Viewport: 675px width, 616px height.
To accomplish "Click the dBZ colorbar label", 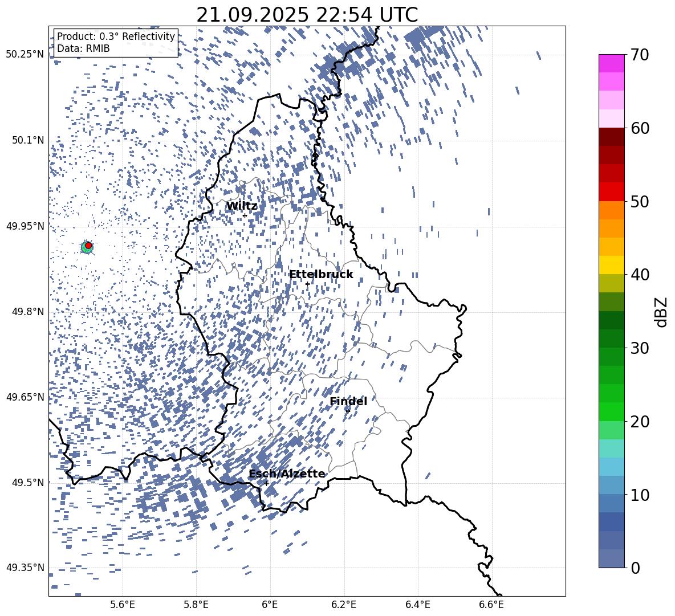I will [662, 312].
